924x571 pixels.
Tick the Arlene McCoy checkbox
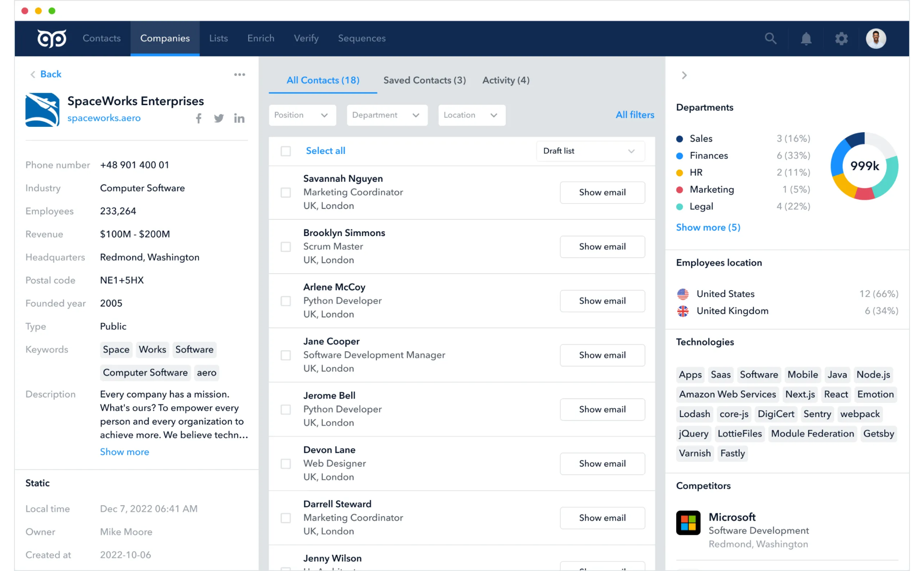pos(286,301)
